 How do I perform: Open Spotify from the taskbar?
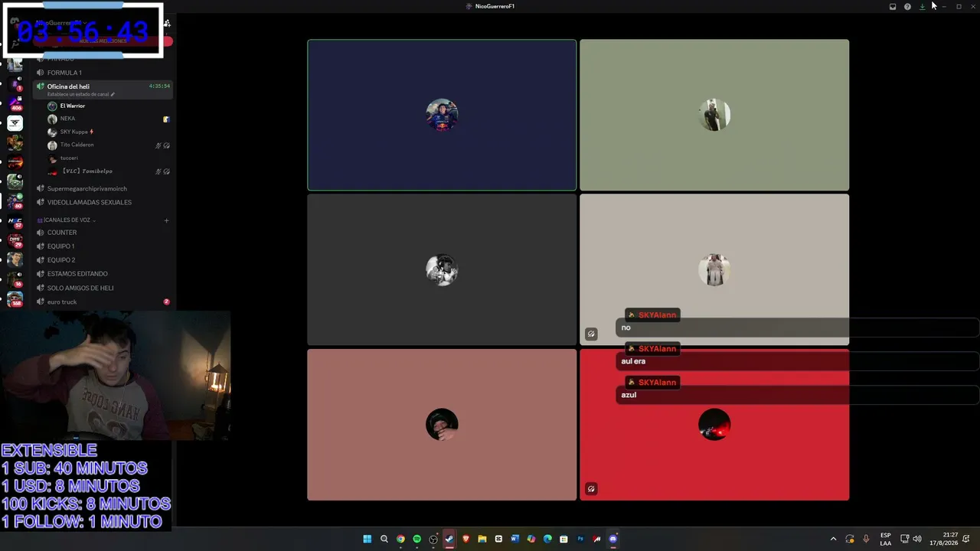coord(417,539)
